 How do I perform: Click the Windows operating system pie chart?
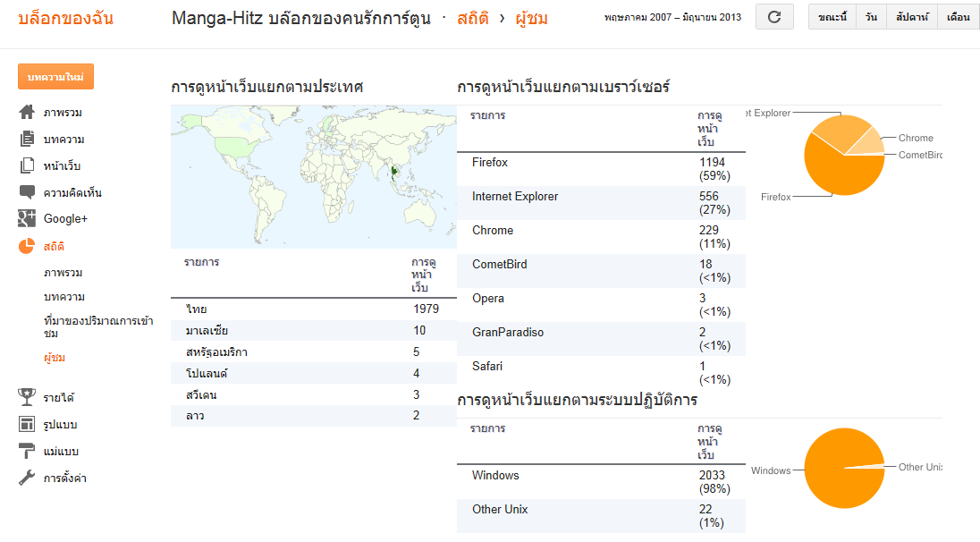click(x=844, y=468)
